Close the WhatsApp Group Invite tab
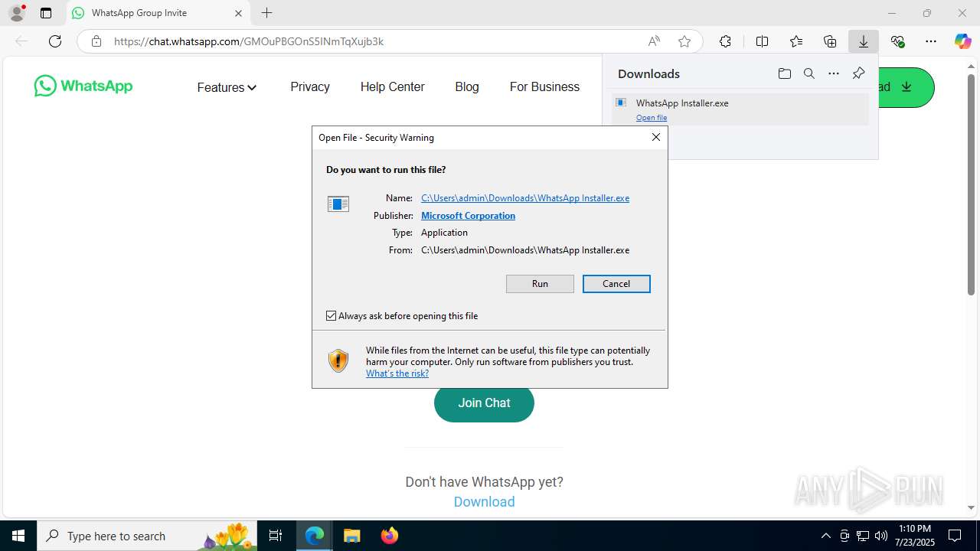Image resolution: width=980 pixels, height=551 pixels. [238, 13]
